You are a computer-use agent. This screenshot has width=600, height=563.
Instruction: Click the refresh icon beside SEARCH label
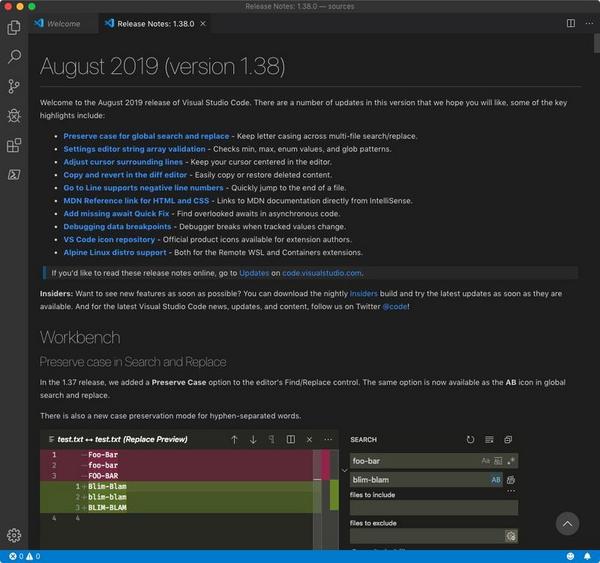click(470, 439)
